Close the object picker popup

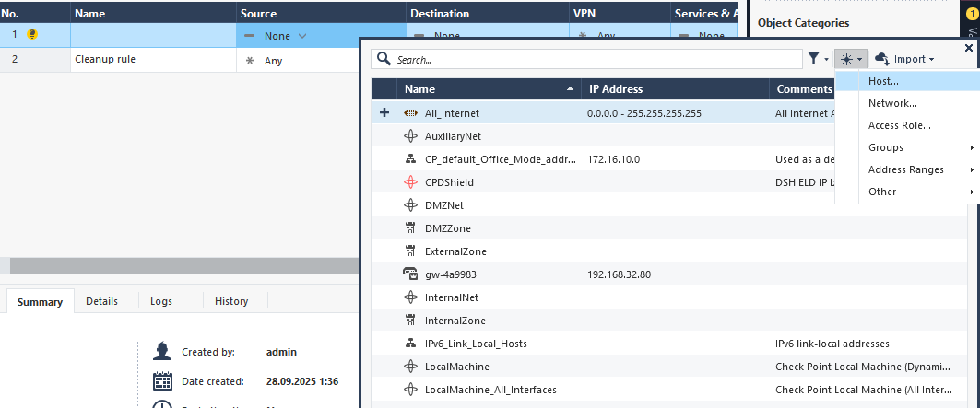tap(968, 47)
